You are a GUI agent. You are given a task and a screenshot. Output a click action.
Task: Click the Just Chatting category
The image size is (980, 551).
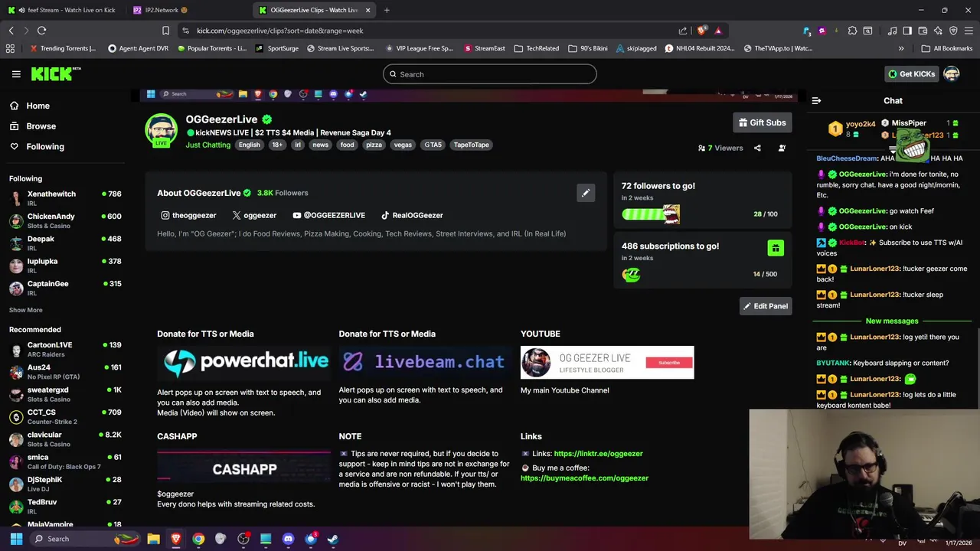[x=207, y=145]
